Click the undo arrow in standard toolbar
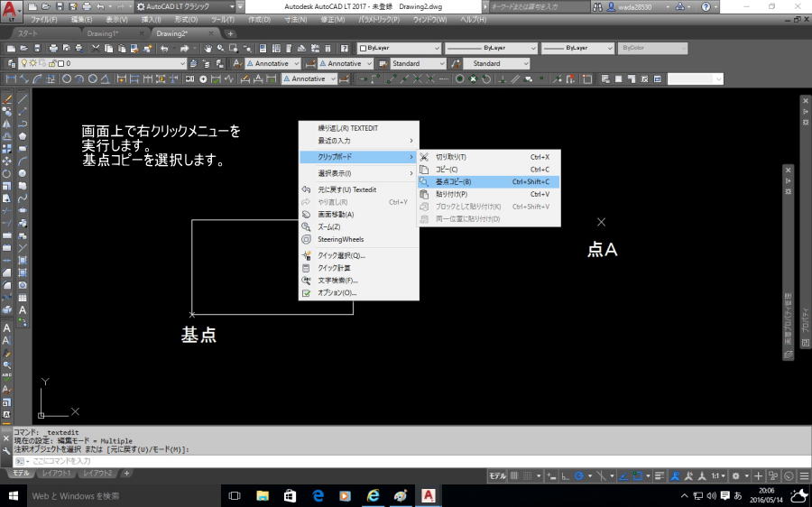This screenshot has height=507, width=812. pos(165,48)
